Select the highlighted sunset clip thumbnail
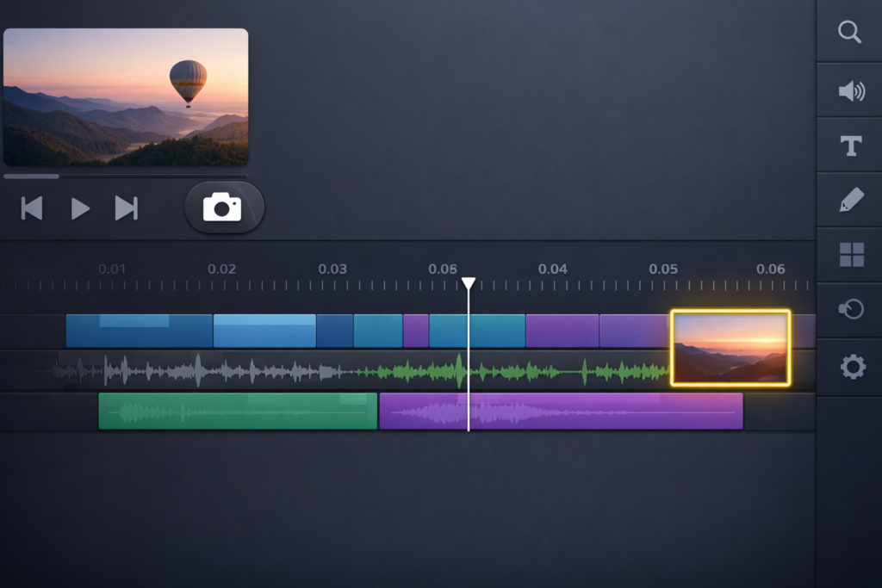Screen dimensions: 882x588 [730, 348]
